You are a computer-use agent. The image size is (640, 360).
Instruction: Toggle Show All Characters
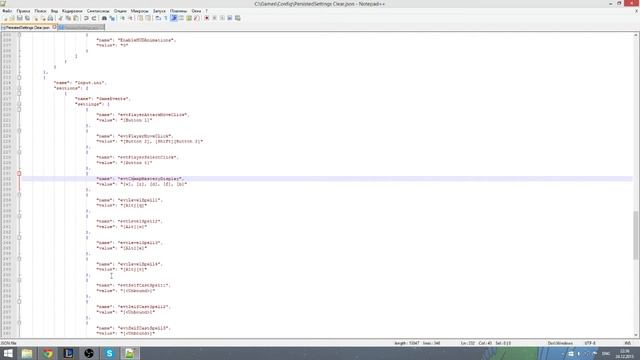click(166, 18)
